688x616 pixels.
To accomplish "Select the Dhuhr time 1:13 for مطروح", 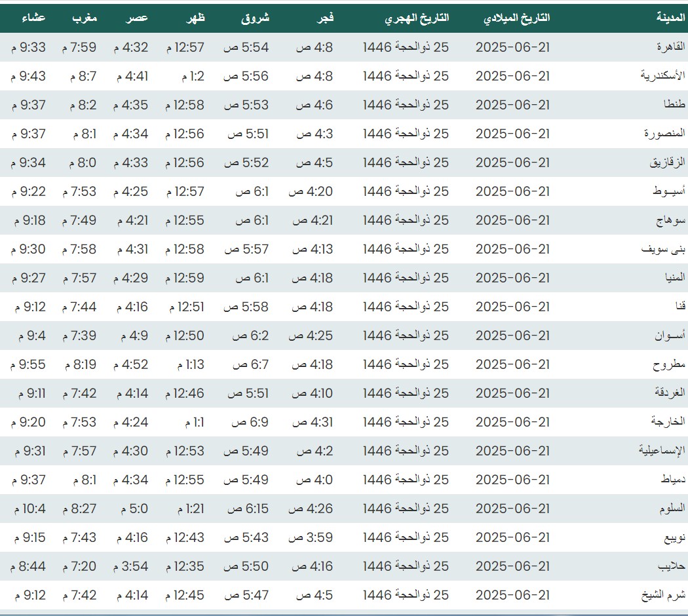I will coord(191,364).
